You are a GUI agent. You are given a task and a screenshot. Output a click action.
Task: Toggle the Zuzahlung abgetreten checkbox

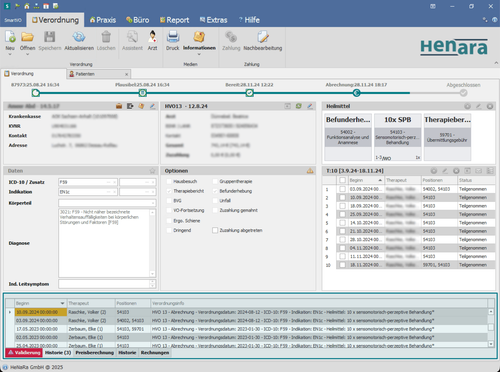(215, 230)
